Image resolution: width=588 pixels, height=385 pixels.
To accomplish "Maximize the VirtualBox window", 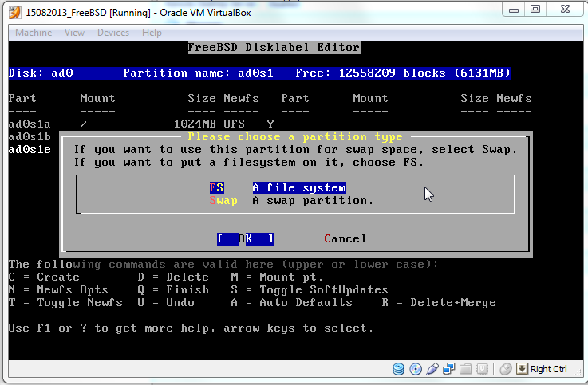I will 535,10.
